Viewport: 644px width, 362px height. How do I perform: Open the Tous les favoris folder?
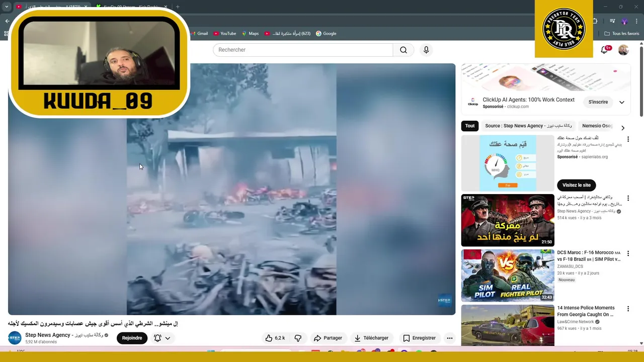click(622, 34)
